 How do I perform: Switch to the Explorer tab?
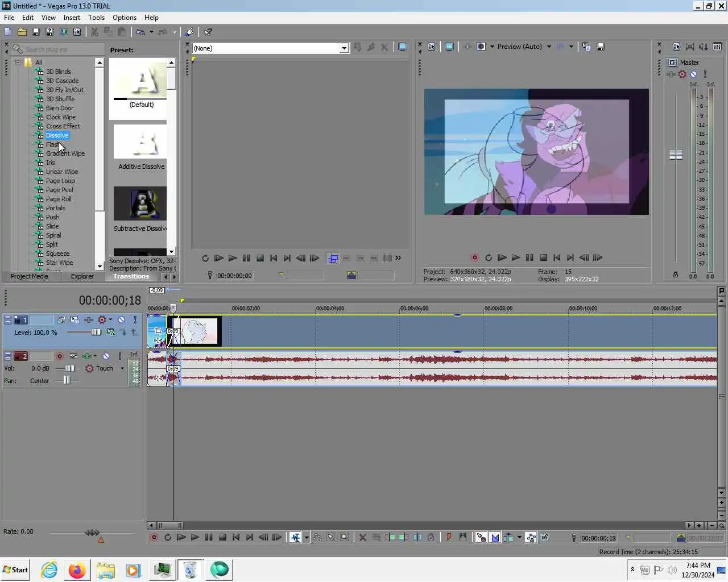tap(82, 276)
